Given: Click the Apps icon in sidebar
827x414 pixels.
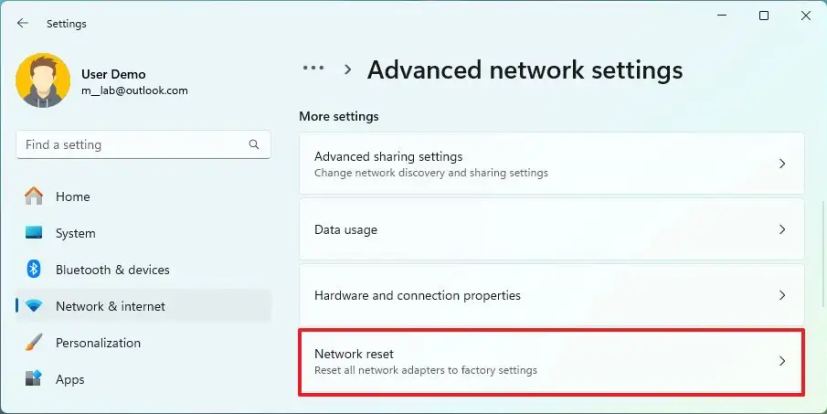Looking at the screenshot, I should coord(34,379).
